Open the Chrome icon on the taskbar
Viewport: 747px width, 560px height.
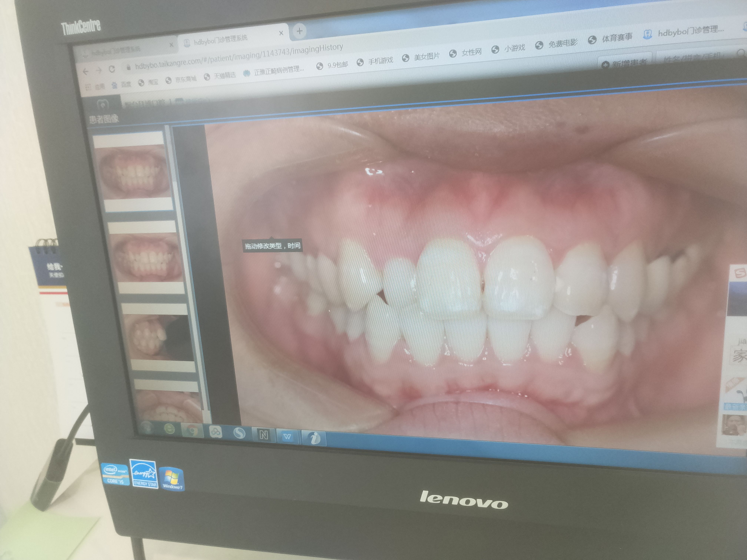coord(192,431)
